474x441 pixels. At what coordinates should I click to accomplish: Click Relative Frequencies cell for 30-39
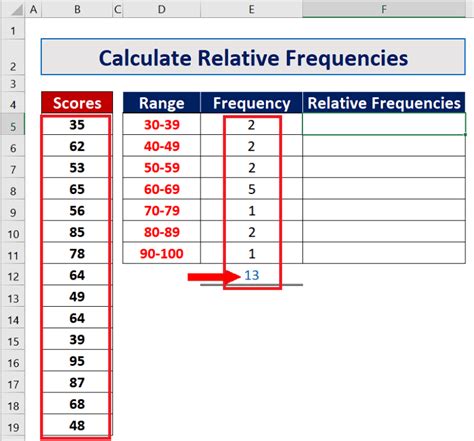point(384,124)
